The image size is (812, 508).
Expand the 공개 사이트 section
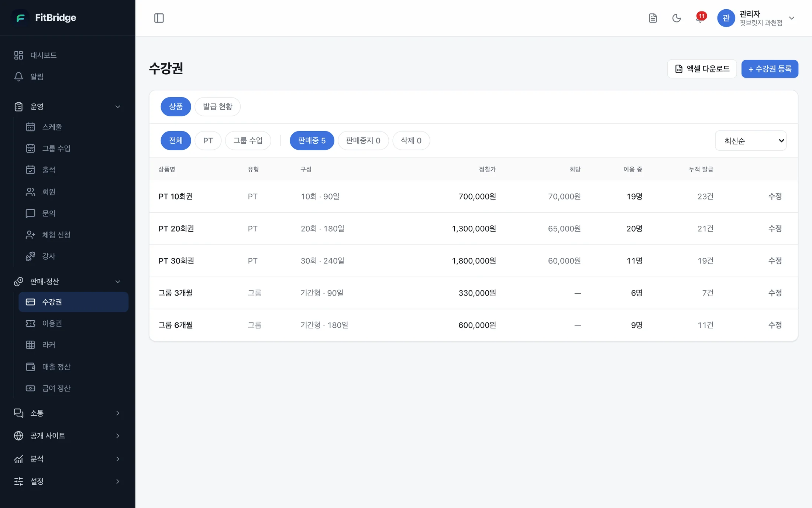click(x=68, y=436)
